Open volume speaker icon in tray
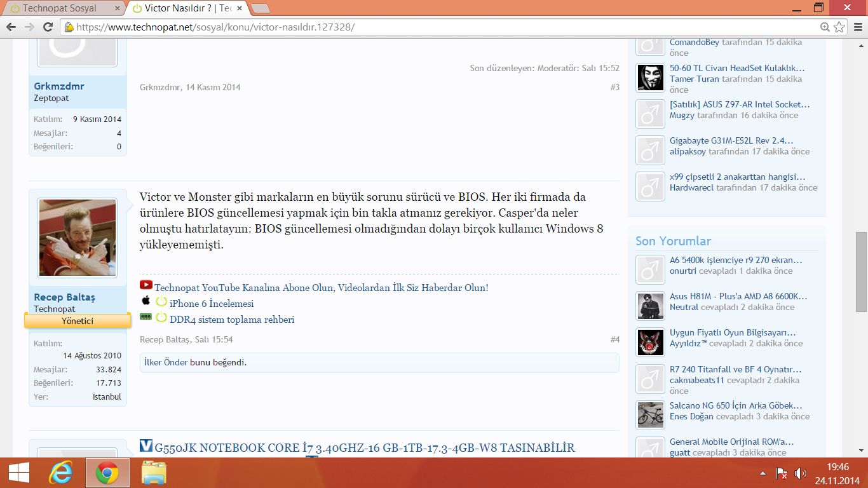The image size is (868, 488). click(801, 473)
